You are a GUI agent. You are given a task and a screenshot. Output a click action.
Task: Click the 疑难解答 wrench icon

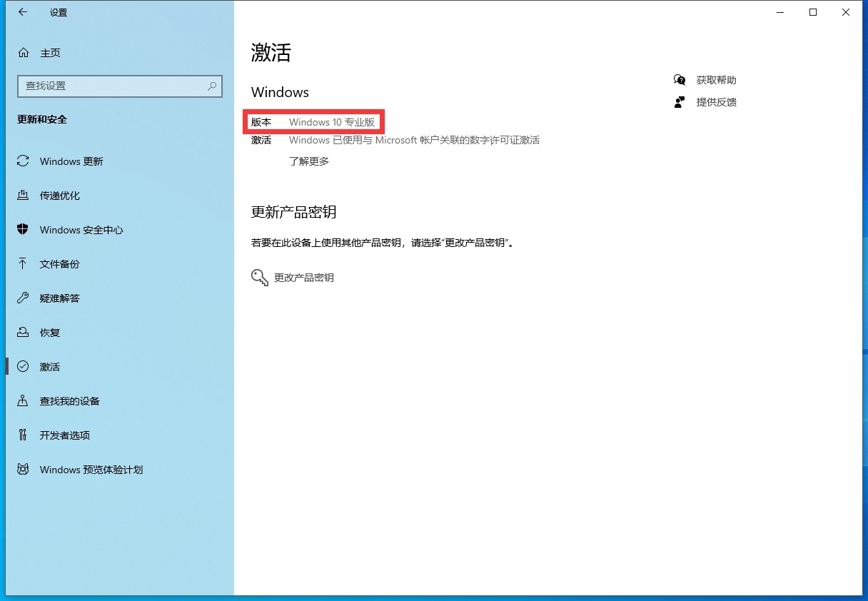(23, 298)
